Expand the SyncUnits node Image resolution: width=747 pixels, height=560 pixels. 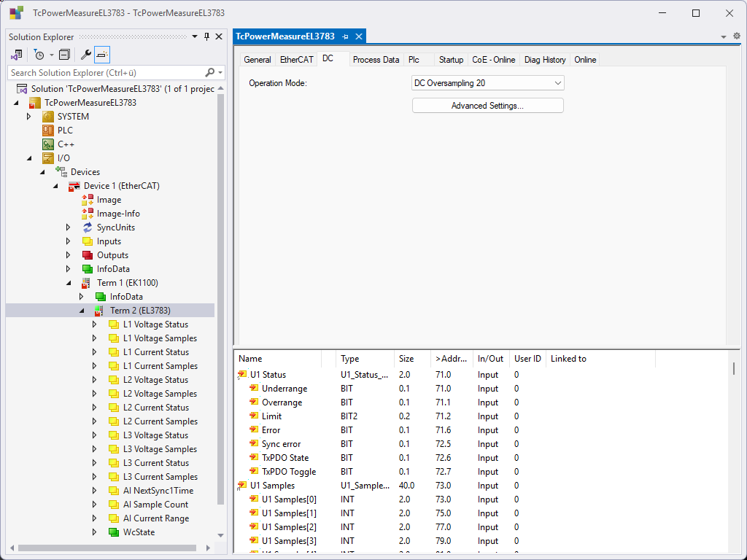point(68,227)
